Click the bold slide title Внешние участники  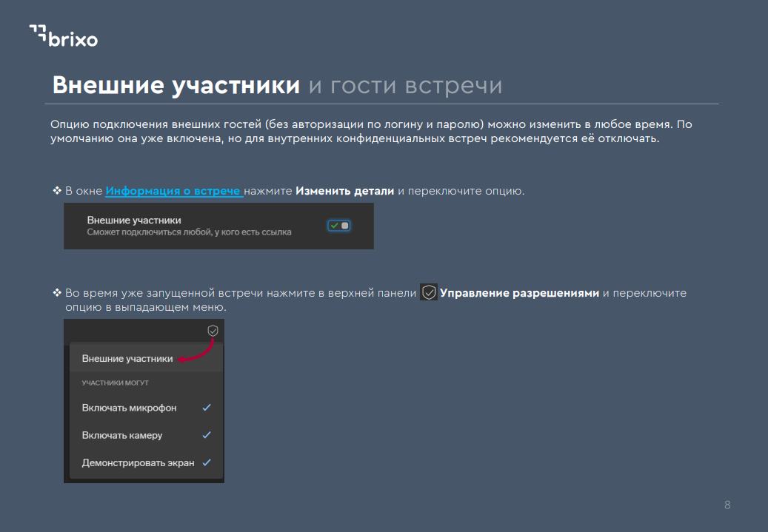176,86
